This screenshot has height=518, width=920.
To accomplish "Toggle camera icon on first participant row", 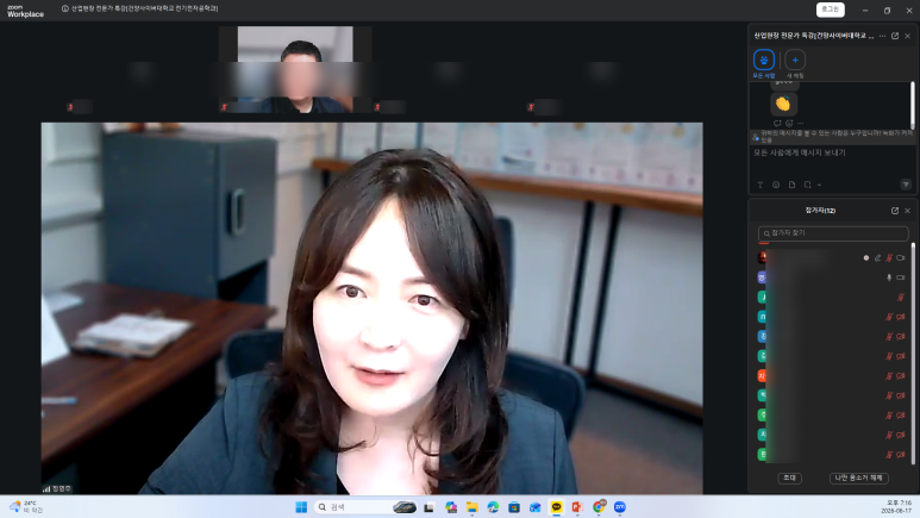I will (x=901, y=258).
